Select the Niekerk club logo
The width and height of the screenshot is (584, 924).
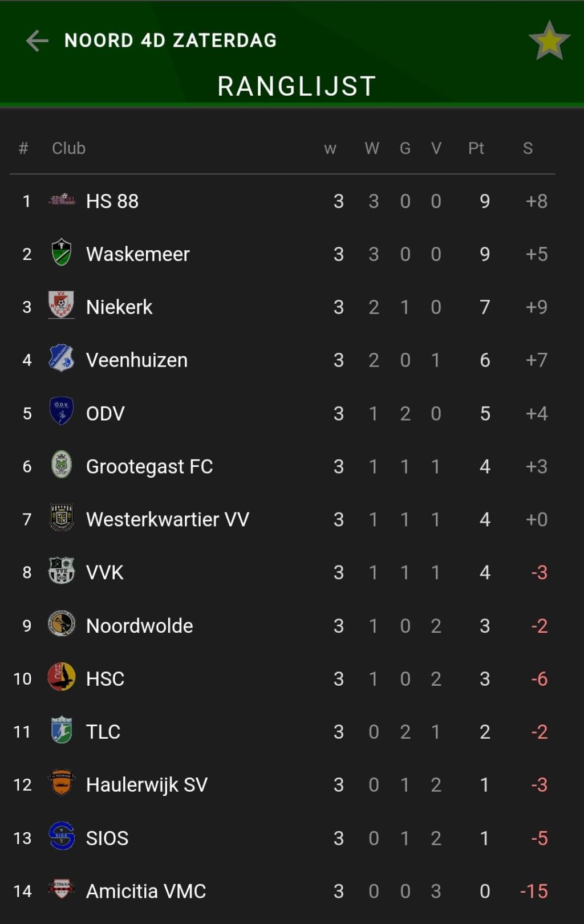[62, 306]
